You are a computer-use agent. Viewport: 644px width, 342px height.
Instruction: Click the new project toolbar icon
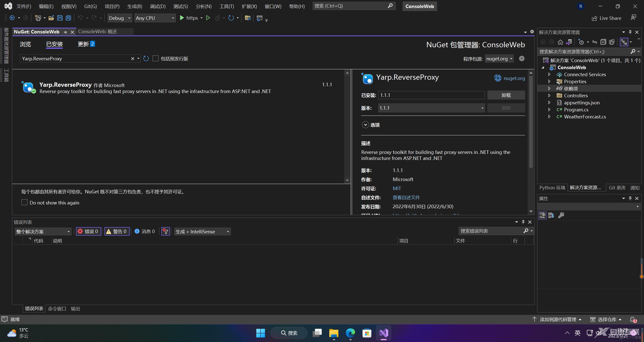38,18
